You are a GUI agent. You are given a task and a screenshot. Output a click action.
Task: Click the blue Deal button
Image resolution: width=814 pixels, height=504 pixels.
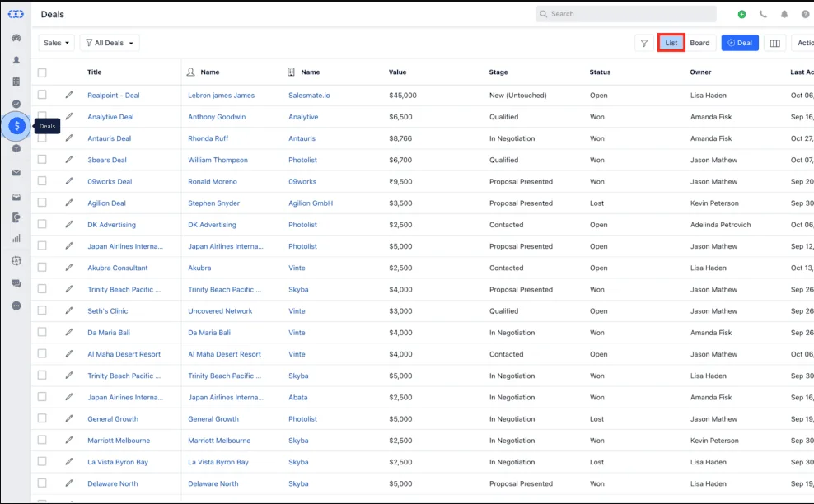740,43
